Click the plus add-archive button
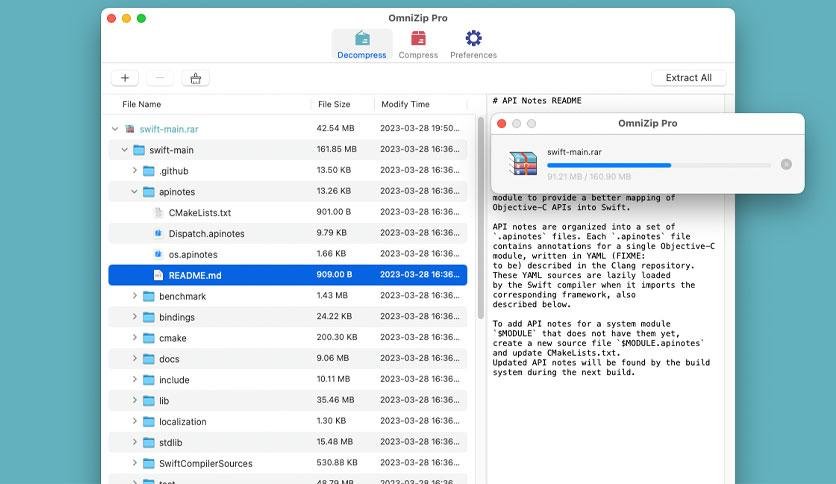The width and height of the screenshot is (836, 484). coord(125,78)
